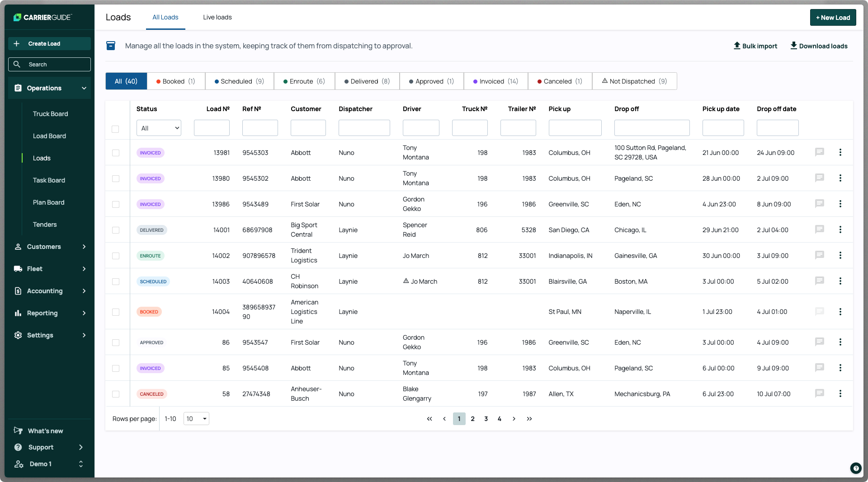Tick checkbox for booked load 14004

[x=116, y=312]
